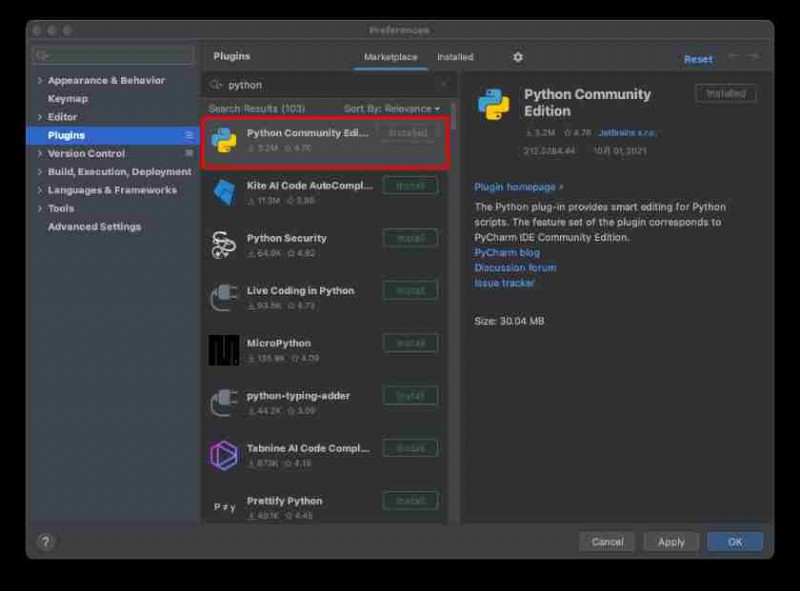
Task: Select the Live Coding in Python title
Action: [301, 290]
